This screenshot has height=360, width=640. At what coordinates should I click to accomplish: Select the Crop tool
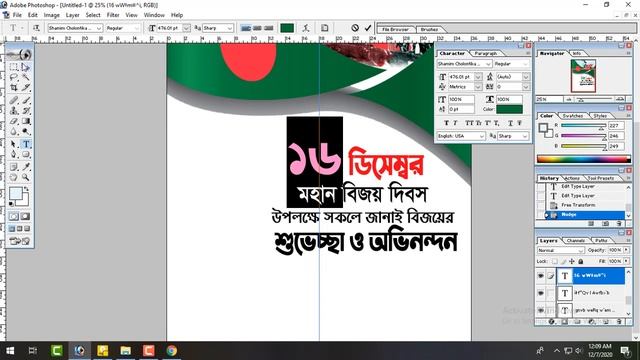click(13, 87)
